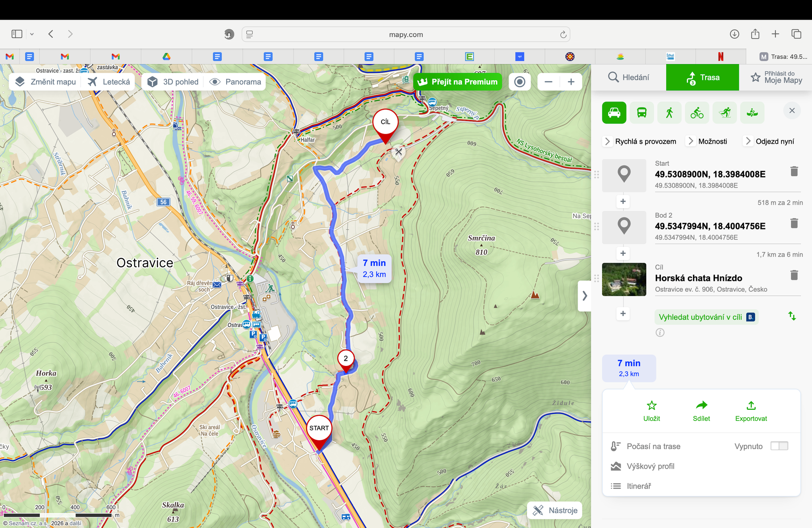812x528 pixels.
Task: Open Safari sidebar options dropdown arrow
Action: pyautogui.click(x=32, y=34)
